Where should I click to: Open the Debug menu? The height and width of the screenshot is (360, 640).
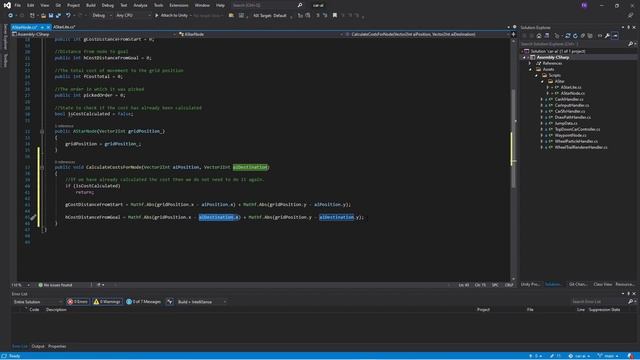(x=108, y=5)
